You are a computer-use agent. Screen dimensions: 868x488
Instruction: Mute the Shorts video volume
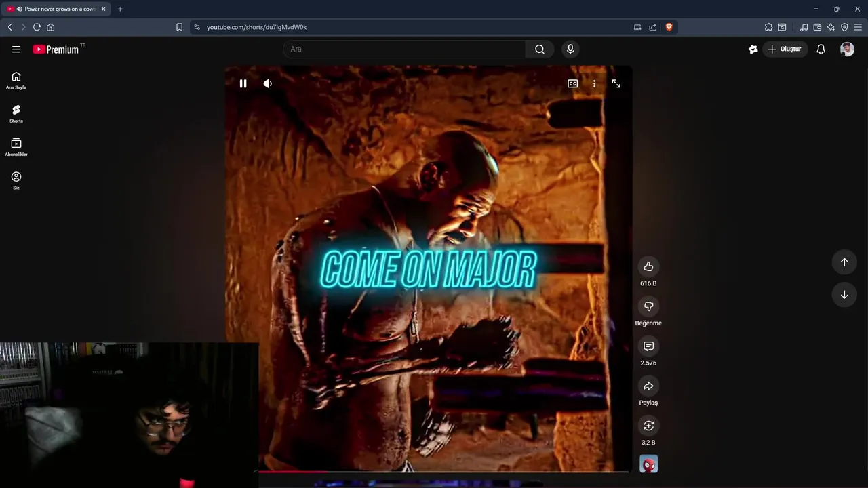pyautogui.click(x=268, y=83)
